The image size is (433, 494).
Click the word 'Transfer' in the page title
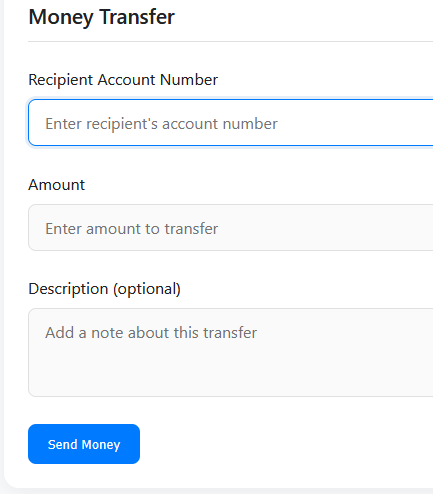[137, 17]
